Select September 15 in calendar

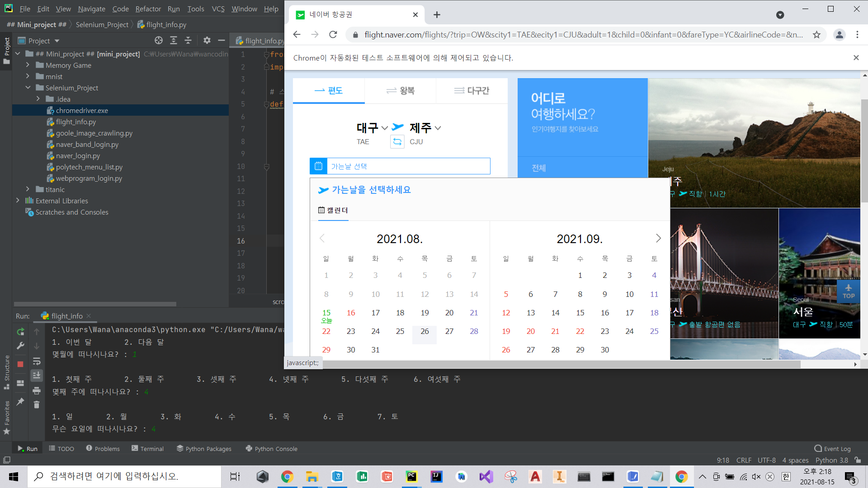pyautogui.click(x=580, y=313)
